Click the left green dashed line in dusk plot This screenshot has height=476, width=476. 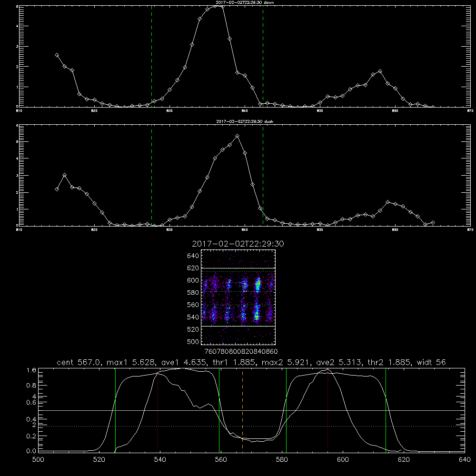[x=152, y=175]
